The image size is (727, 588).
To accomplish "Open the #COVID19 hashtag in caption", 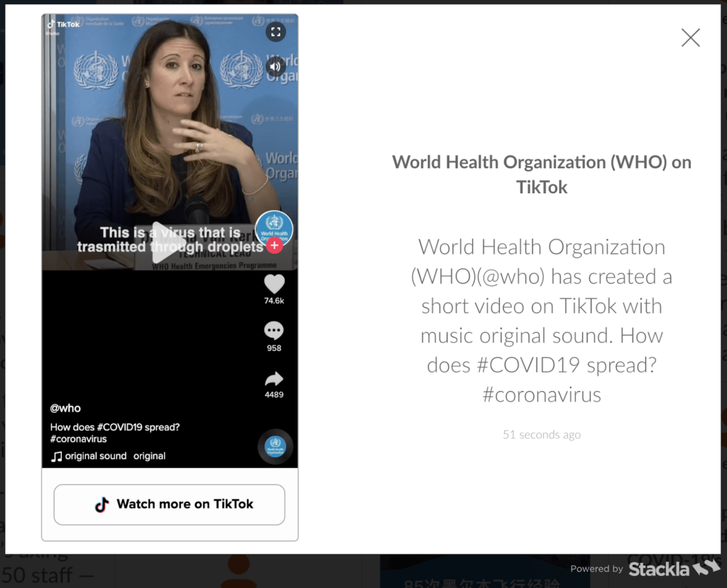I will coord(119,427).
